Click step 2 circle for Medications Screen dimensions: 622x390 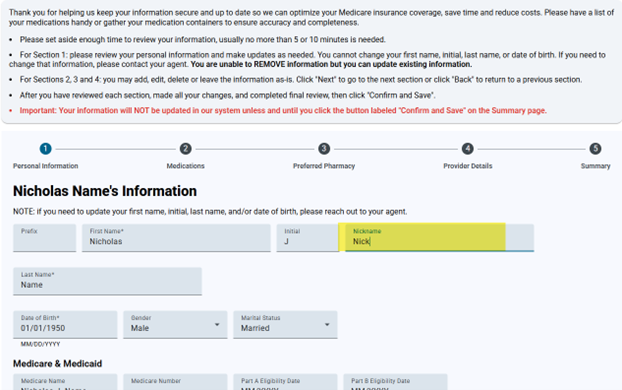(x=185, y=149)
